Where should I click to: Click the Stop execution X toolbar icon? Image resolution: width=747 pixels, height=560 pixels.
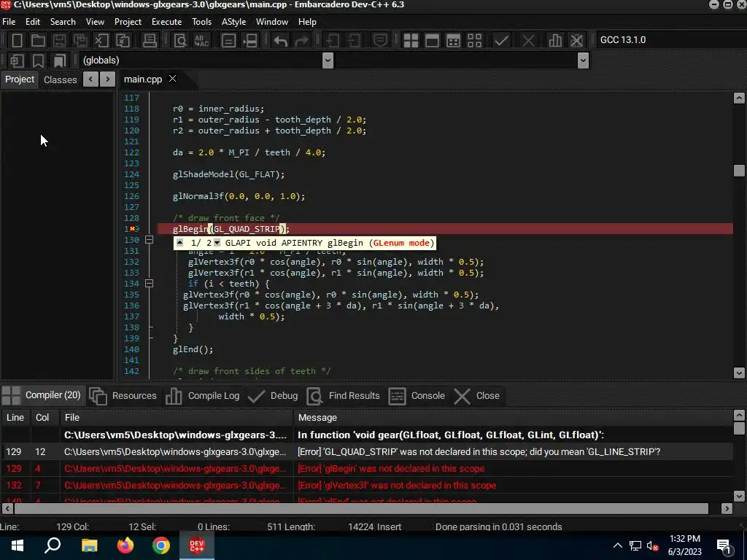point(528,41)
